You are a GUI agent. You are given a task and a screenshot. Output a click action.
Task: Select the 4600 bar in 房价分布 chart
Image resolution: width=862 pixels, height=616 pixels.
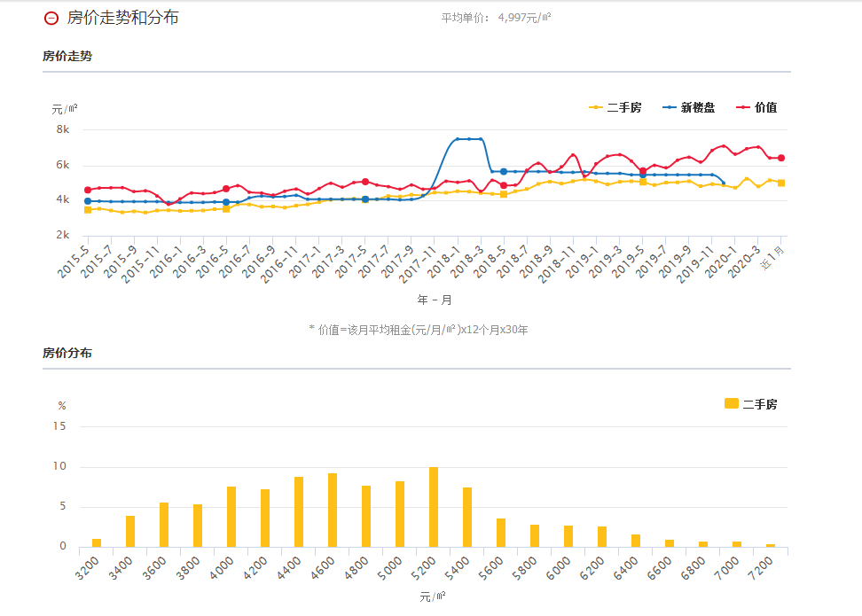coord(333,511)
